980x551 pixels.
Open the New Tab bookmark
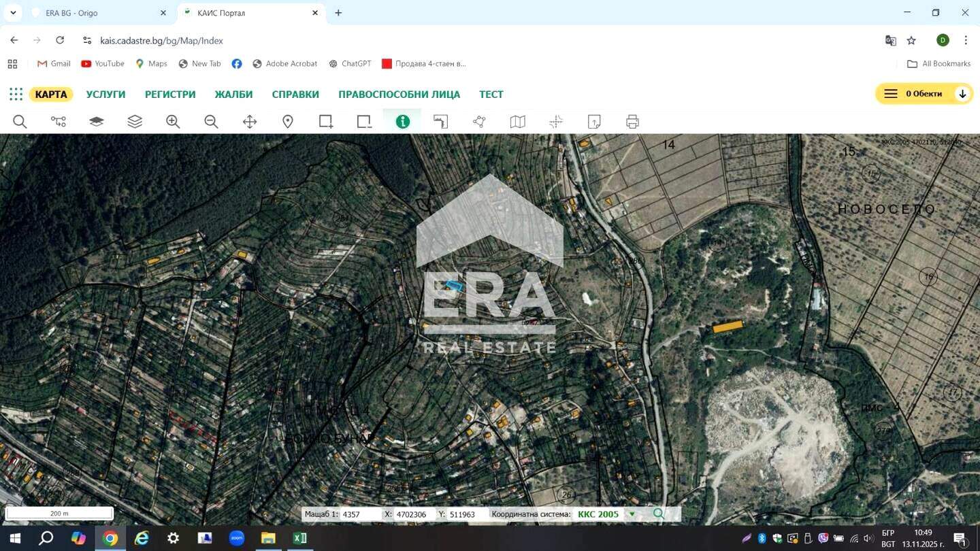click(x=199, y=64)
